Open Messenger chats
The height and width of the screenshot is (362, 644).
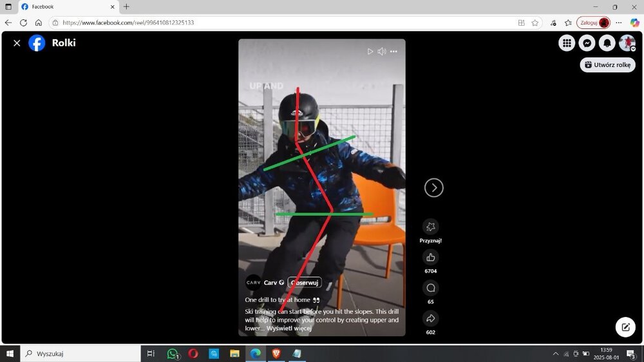[587, 43]
